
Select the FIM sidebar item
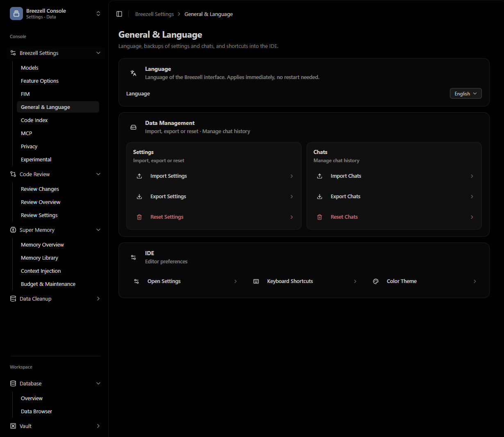tap(58, 94)
